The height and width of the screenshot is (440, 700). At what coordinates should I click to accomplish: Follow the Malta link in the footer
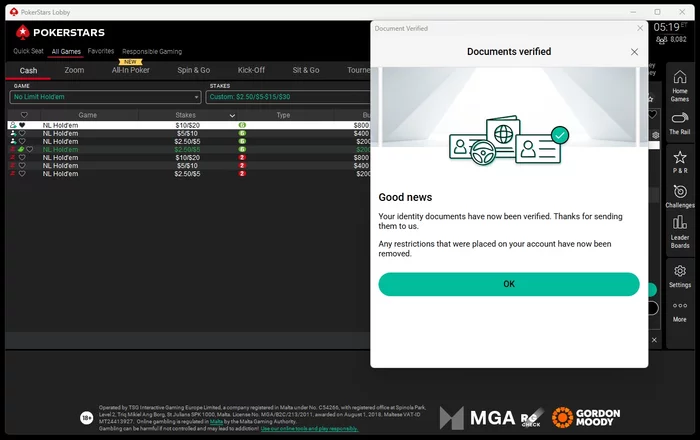coord(217,421)
